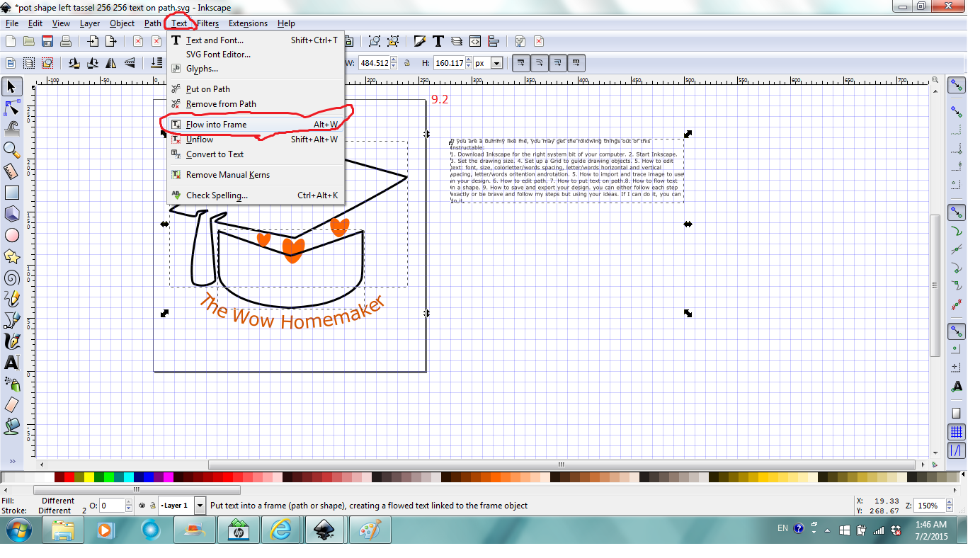The width and height of the screenshot is (980, 558).
Task: Click the Windows Start button
Action: pyautogui.click(x=19, y=529)
